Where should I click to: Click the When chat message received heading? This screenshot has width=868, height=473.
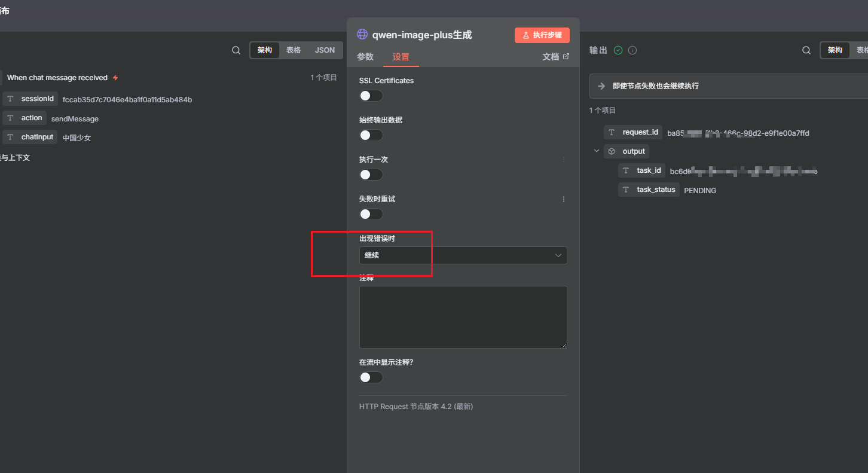tap(57, 78)
